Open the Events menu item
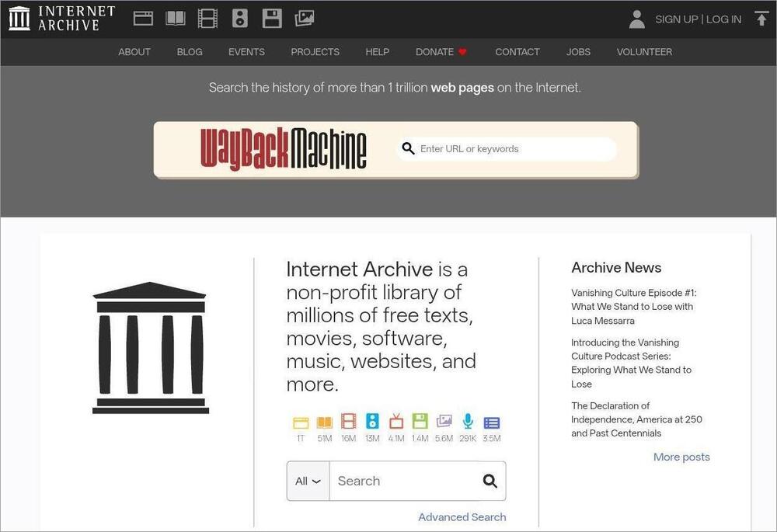The image size is (777, 532). [x=246, y=51]
